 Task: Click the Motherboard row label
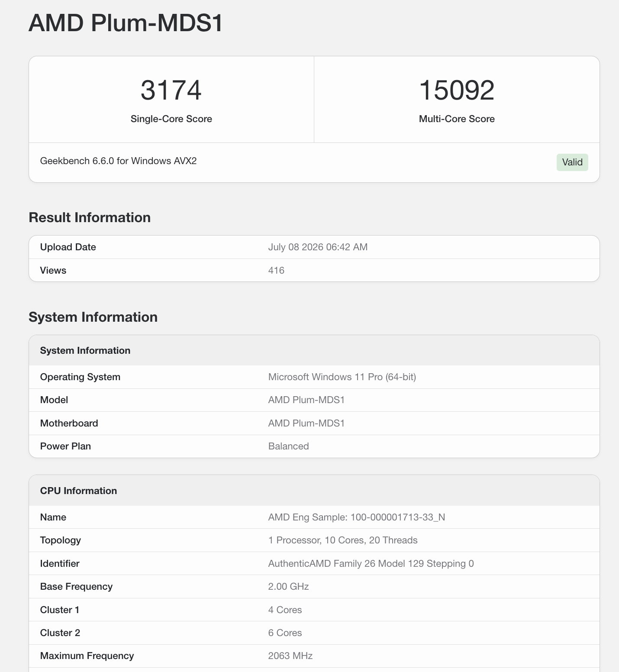(x=69, y=423)
